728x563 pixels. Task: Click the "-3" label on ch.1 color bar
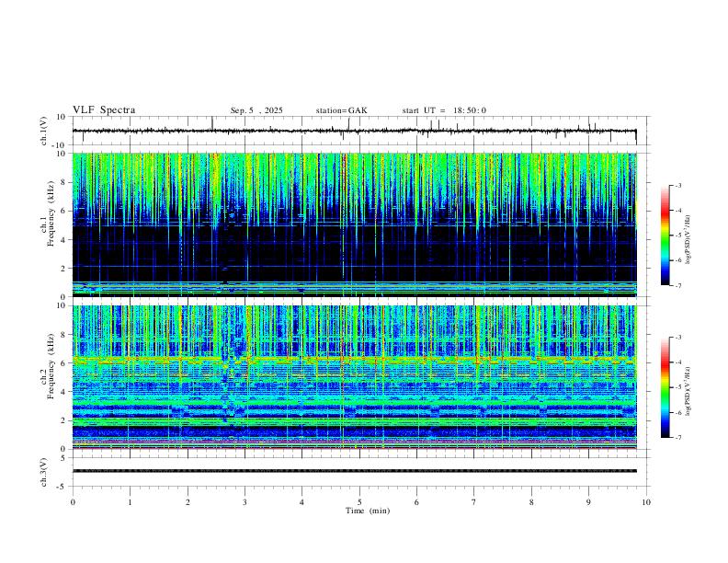tap(677, 185)
